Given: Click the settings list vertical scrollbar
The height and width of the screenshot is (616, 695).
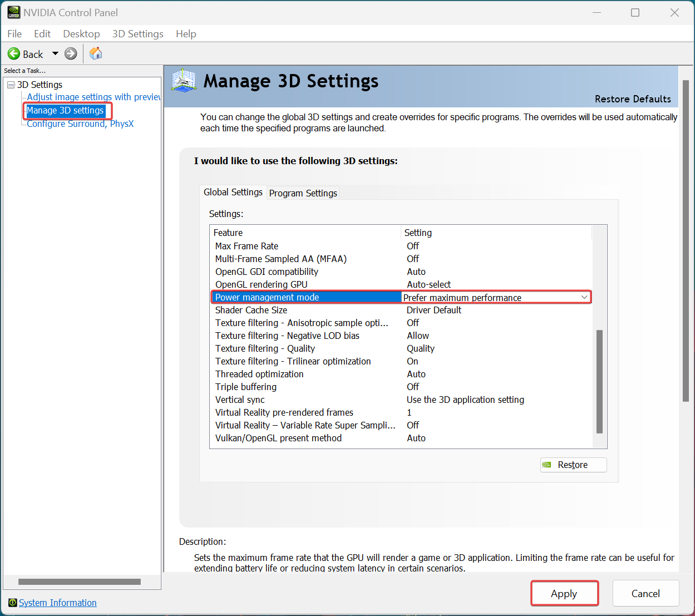Looking at the screenshot, I should (599, 381).
